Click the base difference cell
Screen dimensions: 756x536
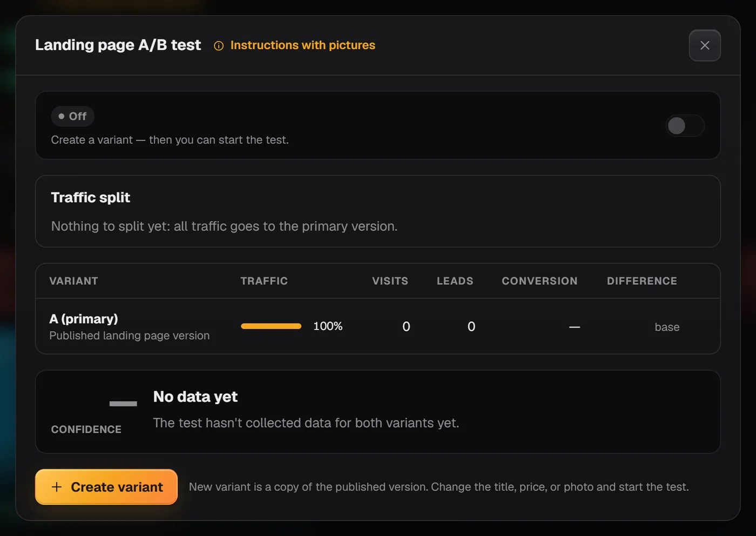(667, 327)
